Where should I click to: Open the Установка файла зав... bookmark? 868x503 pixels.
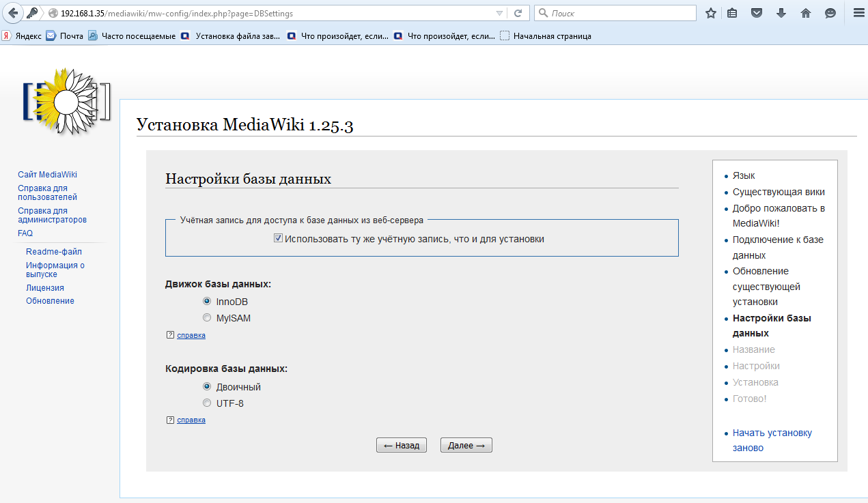pyautogui.click(x=231, y=36)
